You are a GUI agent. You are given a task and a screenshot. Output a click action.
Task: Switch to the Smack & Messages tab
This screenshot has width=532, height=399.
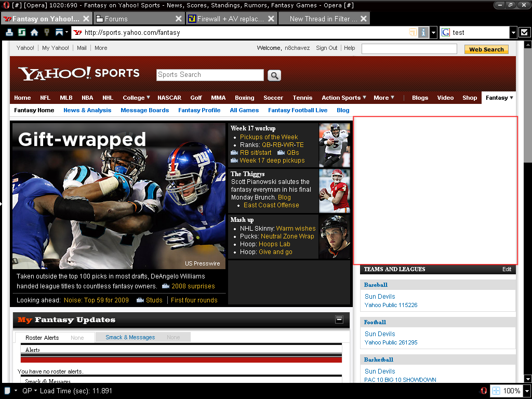(130, 337)
